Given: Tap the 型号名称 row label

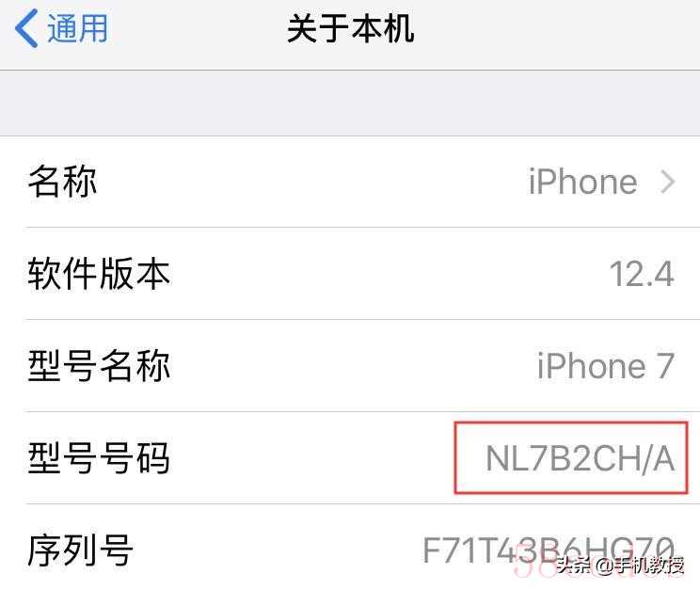Looking at the screenshot, I should click(99, 366).
